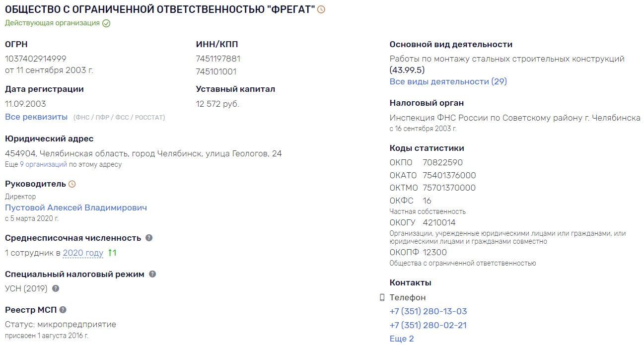The image size is (644, 345).
Task: Click the green checkmark after Действующая организация
Action: [x=106, y=23]
